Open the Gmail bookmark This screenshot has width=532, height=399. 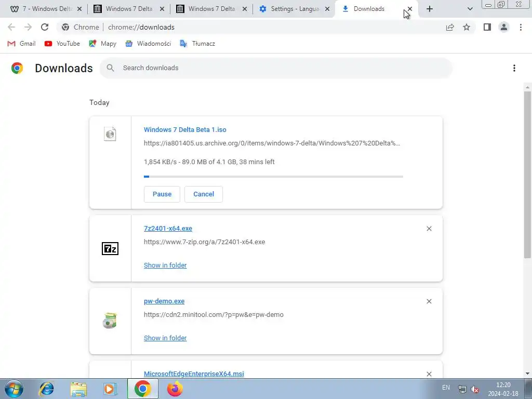pos(21,44)
